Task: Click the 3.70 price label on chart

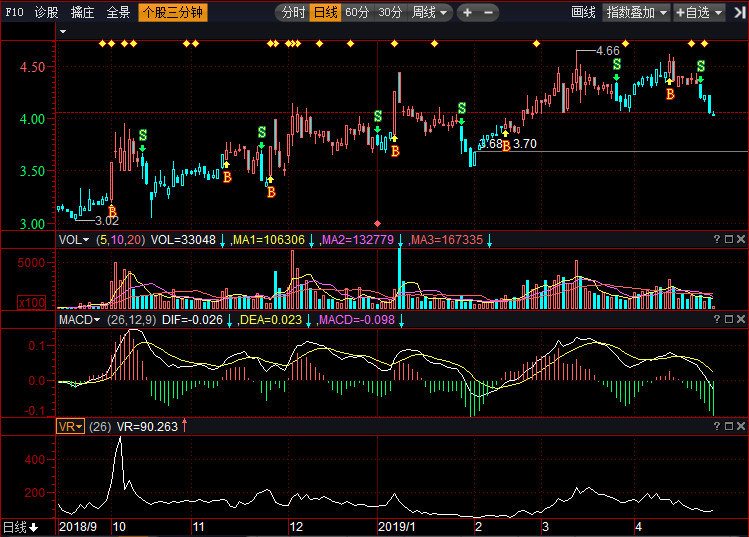Action: click(524, 144)
